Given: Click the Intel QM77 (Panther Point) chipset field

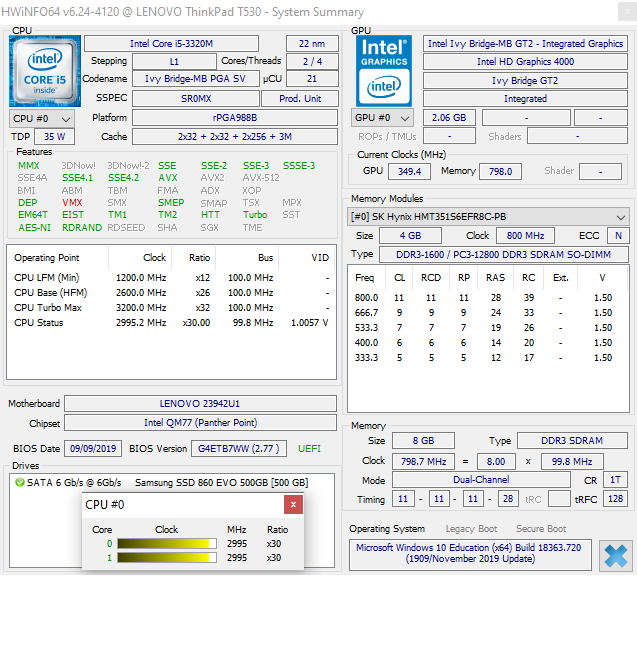Looking at the screenshot, I should coord(200,423).
